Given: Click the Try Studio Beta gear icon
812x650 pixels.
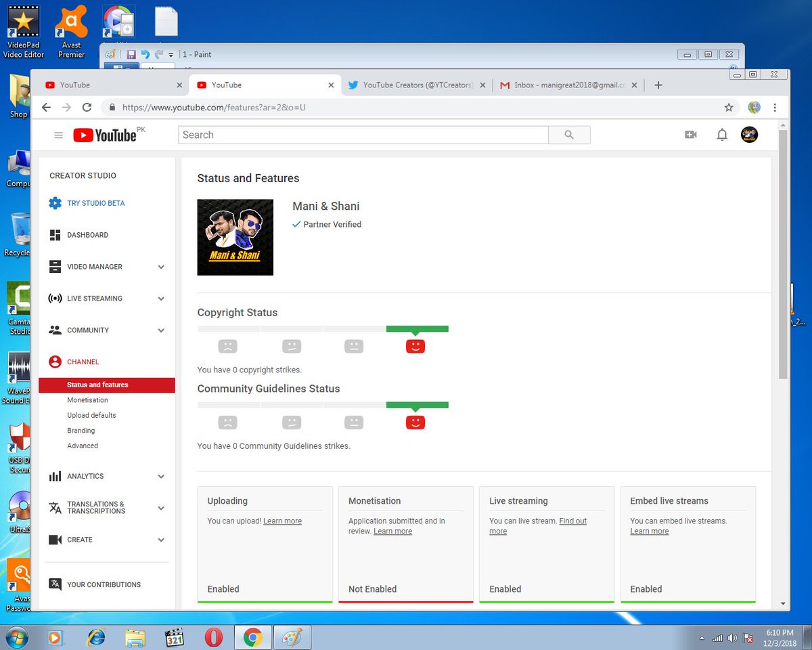Looking at the screenshot, I should pyautogui.click(x=55, y=203).
